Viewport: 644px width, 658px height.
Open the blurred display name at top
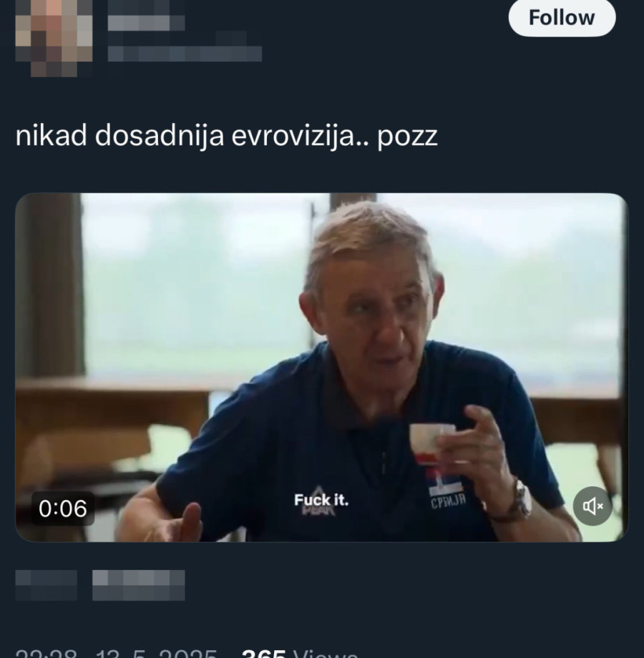(146, 16)
